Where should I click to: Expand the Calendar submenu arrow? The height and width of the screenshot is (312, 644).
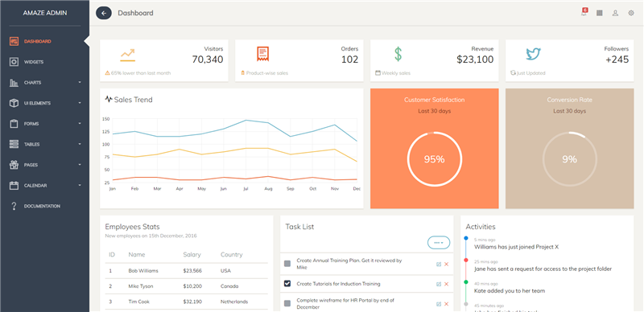pos(80,186)
